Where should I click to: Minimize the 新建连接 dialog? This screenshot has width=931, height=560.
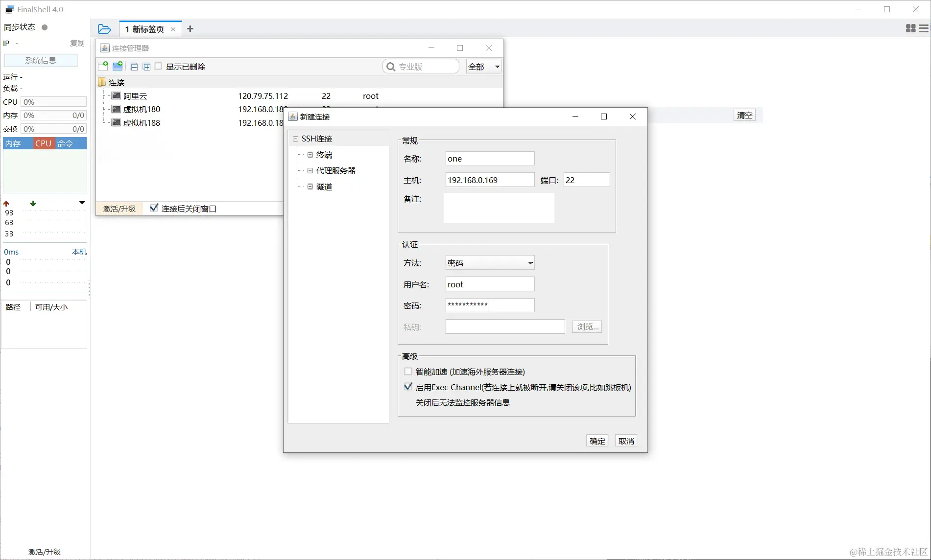click(575, 117)
